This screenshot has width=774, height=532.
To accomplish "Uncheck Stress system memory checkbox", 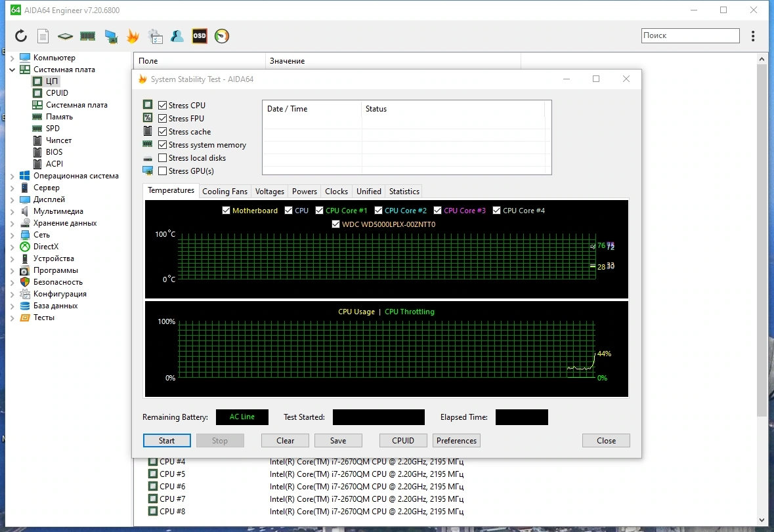I will point(162,144).
